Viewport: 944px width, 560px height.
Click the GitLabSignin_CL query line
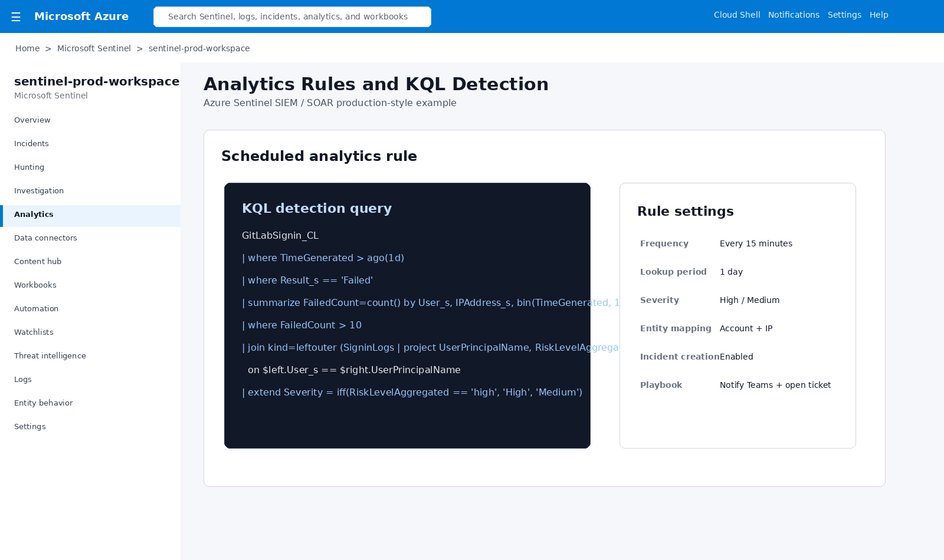point(280,235)
